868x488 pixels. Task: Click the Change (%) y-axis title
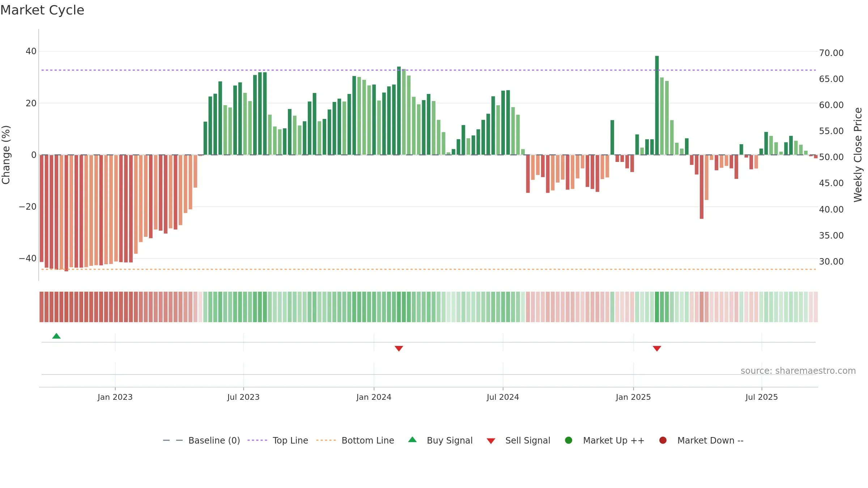coord(6,155)
